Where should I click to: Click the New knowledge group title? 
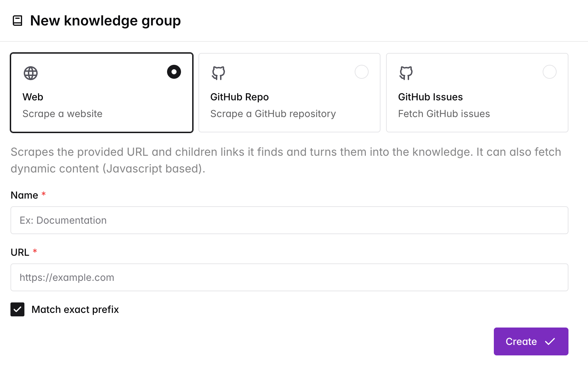click(105, 21)
